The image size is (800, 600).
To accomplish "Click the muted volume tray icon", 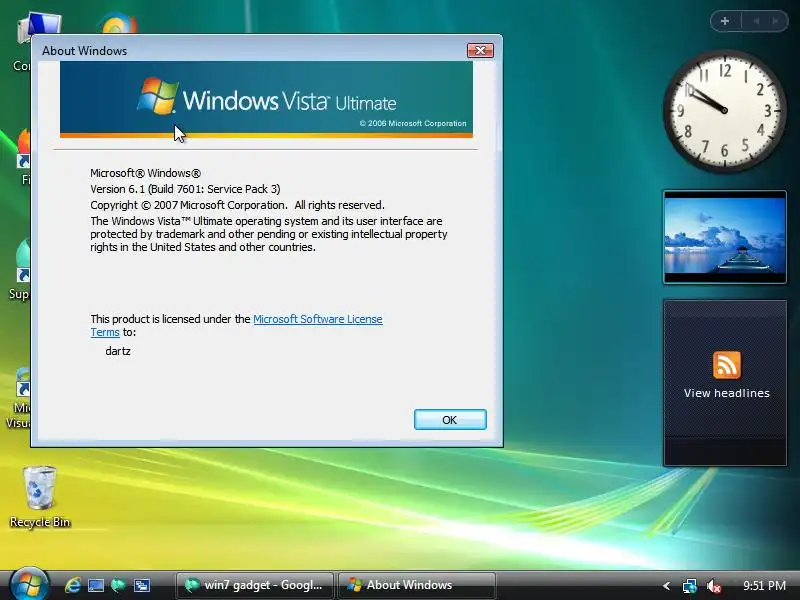I will 713,586.
